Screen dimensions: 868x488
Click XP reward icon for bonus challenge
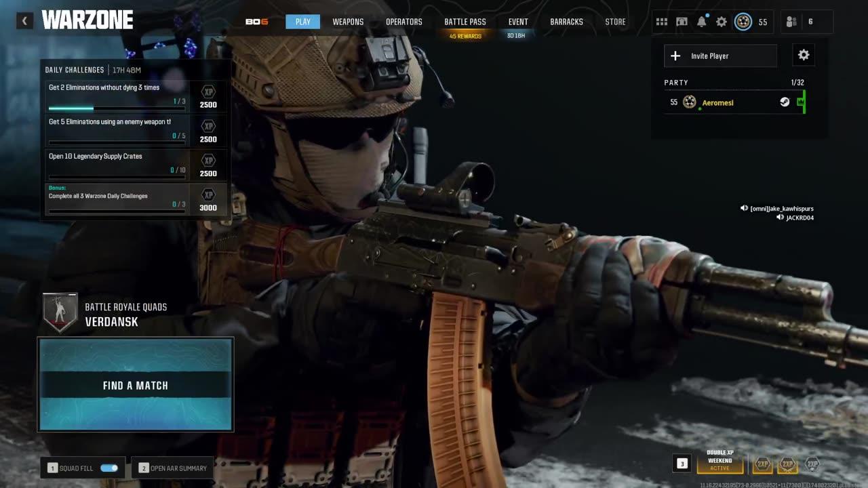[209, 195]
